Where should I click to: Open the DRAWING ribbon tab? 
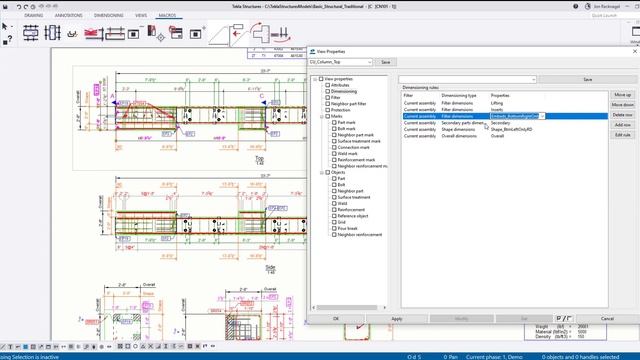[33, 16]
